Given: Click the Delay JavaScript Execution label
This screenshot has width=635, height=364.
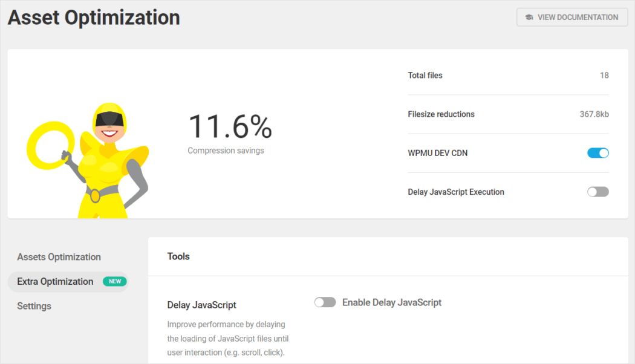Looking at the screenshot, I should tap(456, 192).
